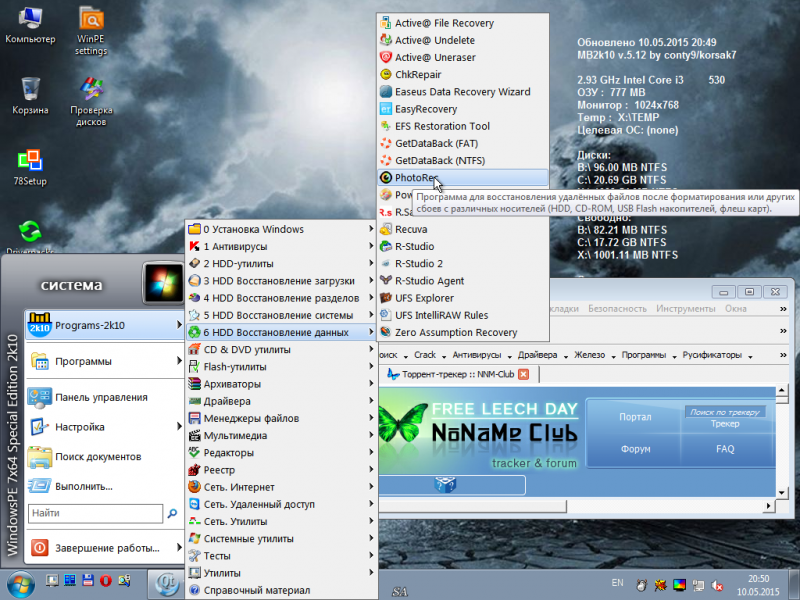The width and height of the screenshot is (800, 600).
Task: Click the PhotoRec icon
Action: tap(386, 178)
